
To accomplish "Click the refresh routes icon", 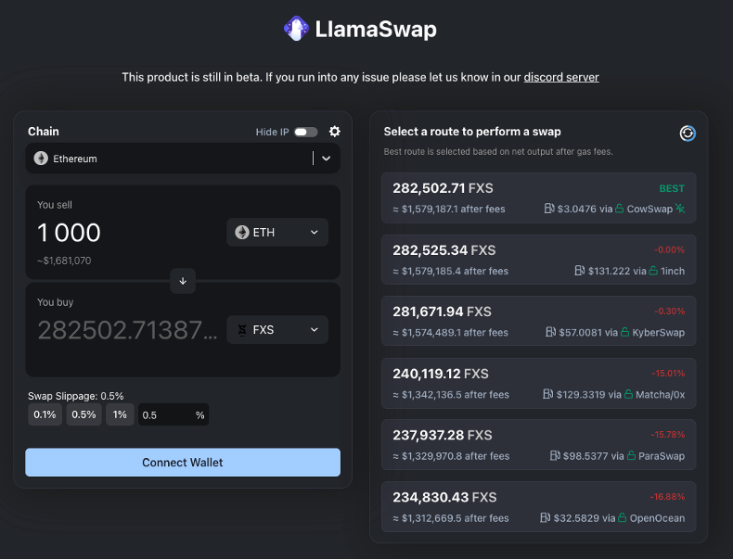I will (688, 133).
